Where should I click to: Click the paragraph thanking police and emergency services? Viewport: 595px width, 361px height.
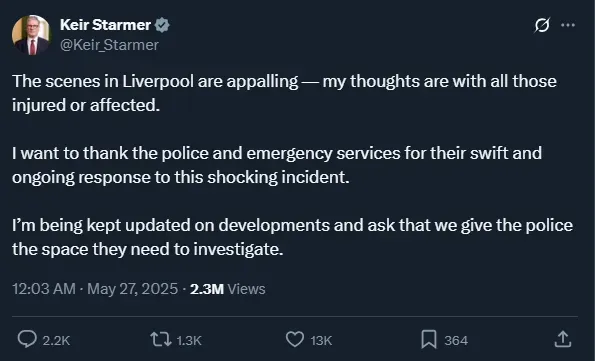(x=277, y=165)
